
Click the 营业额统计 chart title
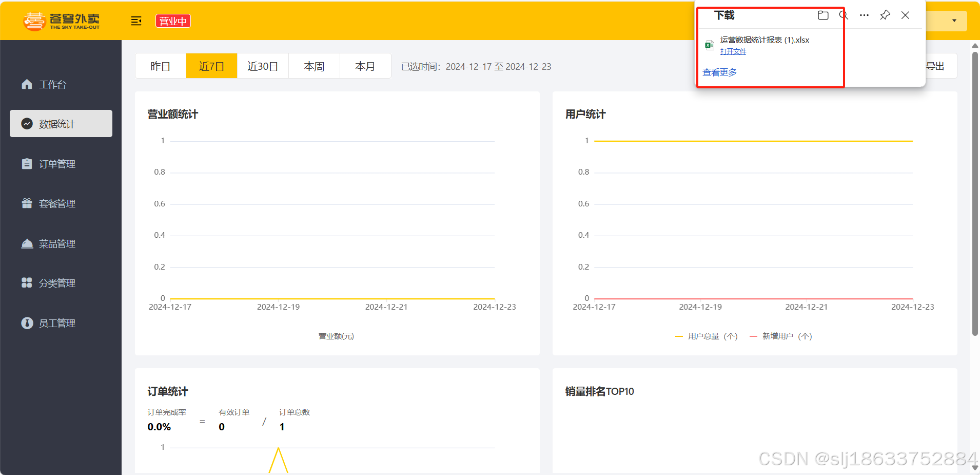point(173,114)
